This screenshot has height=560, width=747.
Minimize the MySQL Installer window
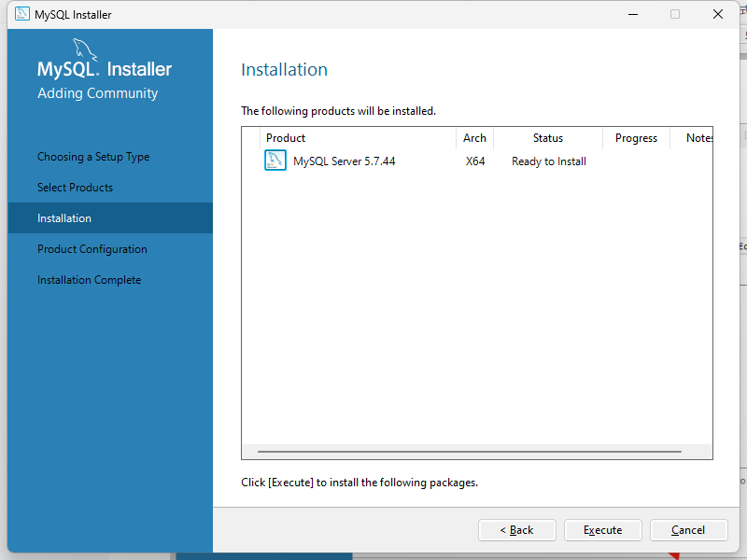pyautogui.click(x=633, y=14)
